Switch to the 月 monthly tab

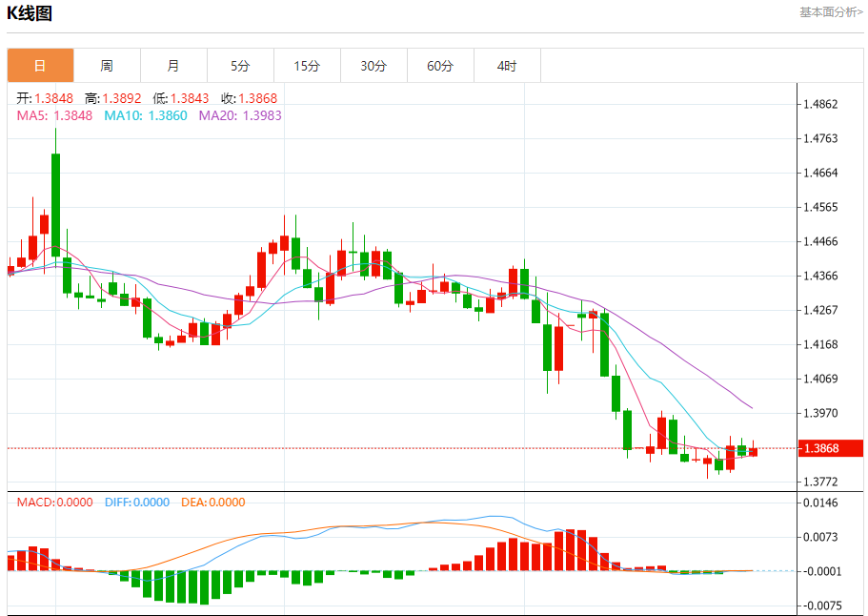[x=173, y=66]
